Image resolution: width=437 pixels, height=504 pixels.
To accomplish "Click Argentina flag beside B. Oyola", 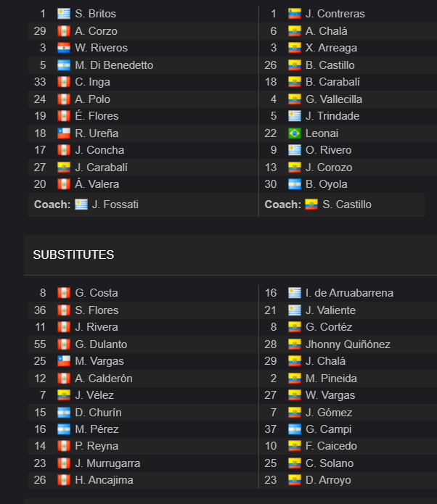I will [x=295, y=184].
